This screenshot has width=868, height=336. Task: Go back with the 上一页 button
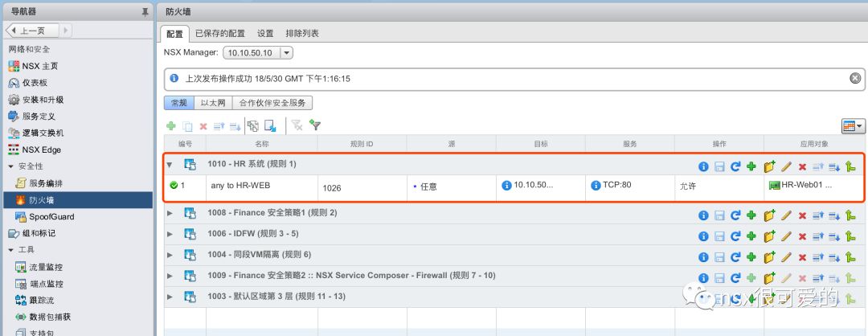(x=31, y=31)
